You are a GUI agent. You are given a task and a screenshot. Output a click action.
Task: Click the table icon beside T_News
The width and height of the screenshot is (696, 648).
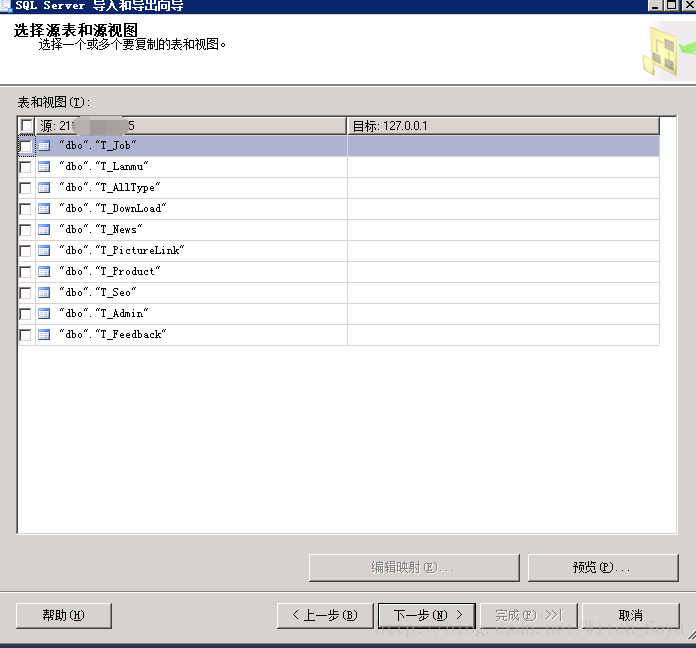(x=44, y=230)
